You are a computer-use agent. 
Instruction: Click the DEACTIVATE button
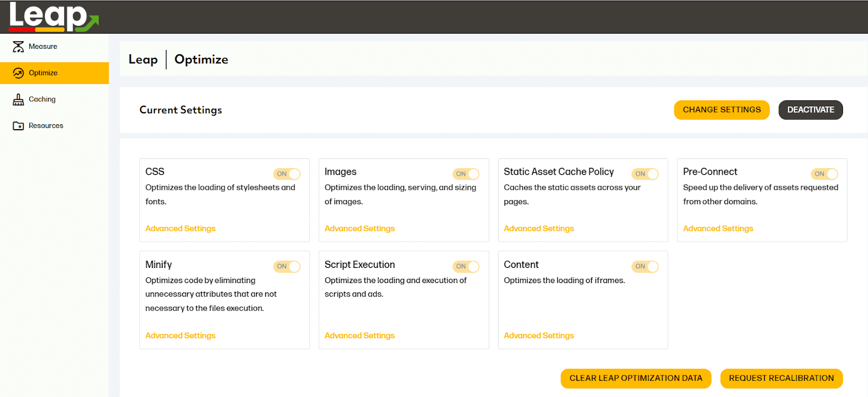coord(810,110)
